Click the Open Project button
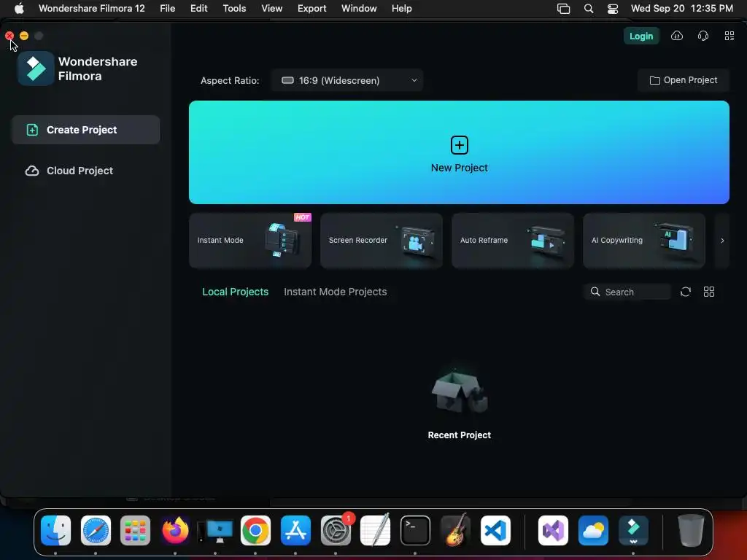The image size is (747, 560). coord(683,80)
